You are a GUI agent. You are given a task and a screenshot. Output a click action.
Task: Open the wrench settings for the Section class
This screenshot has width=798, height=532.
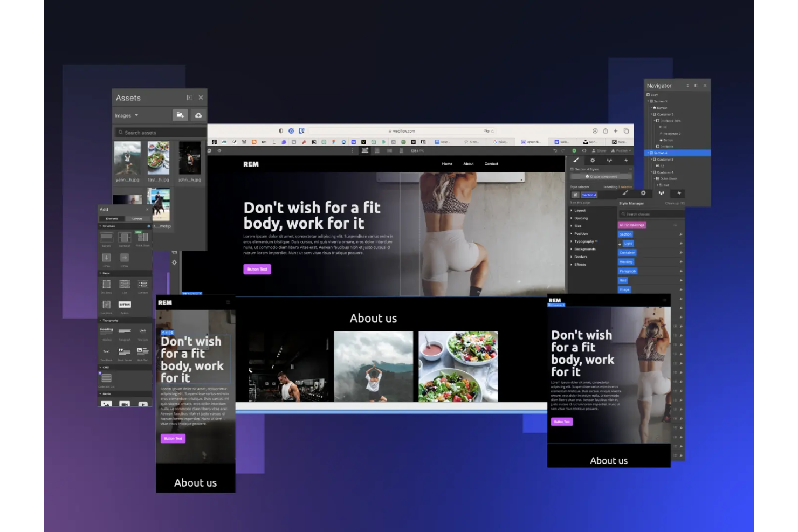(680, 234)
